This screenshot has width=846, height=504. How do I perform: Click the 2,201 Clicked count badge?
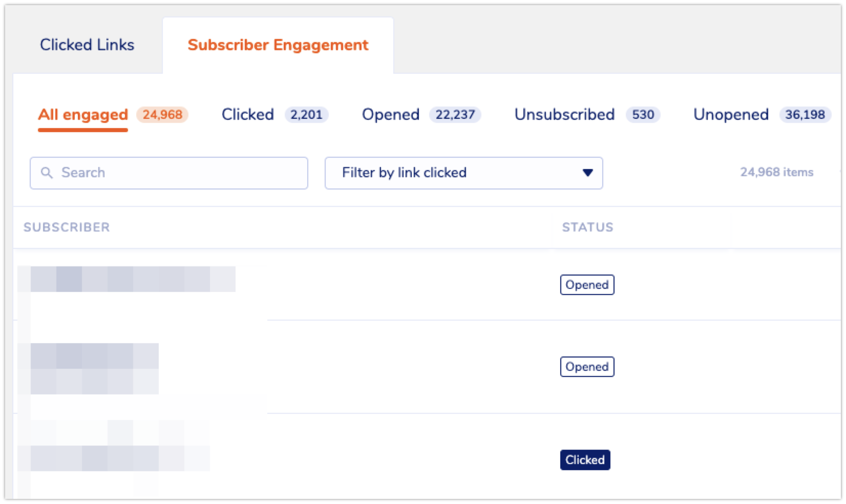[x=306, y=115]
